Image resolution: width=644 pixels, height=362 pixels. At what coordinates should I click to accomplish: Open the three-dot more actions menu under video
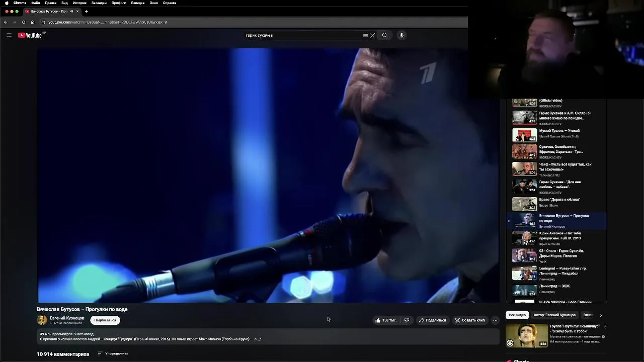(x=495, y=320)
